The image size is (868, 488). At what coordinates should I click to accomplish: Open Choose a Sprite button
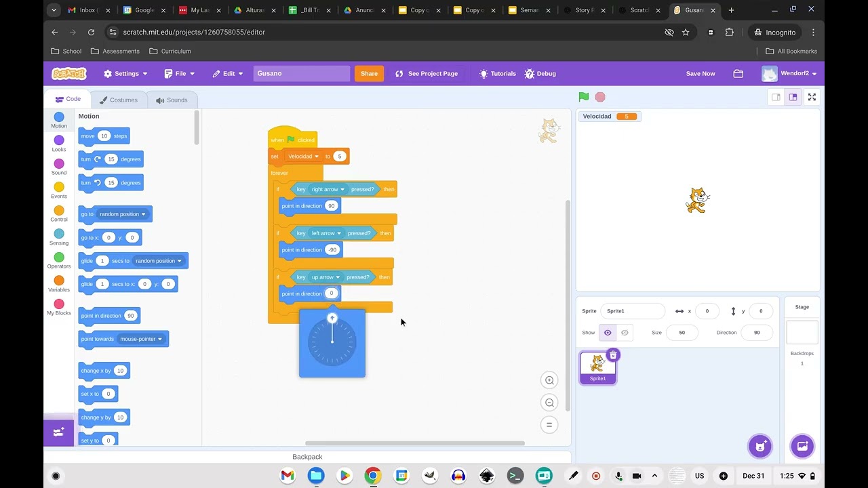[760, 446]
